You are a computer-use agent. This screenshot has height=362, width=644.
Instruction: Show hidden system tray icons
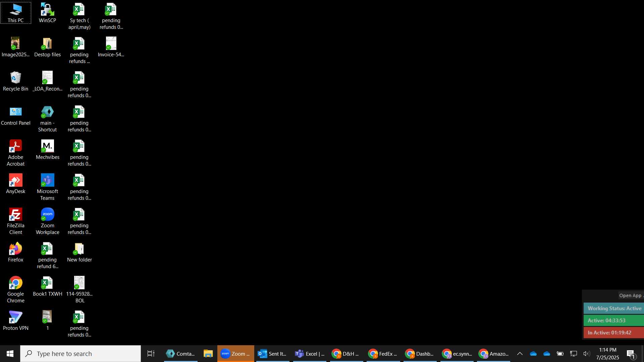point(520,354)
